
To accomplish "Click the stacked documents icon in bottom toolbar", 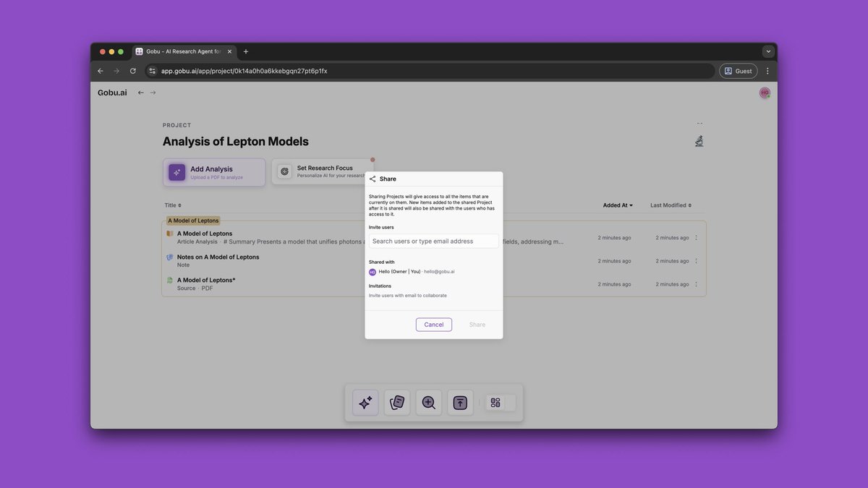I will (397, 403).
